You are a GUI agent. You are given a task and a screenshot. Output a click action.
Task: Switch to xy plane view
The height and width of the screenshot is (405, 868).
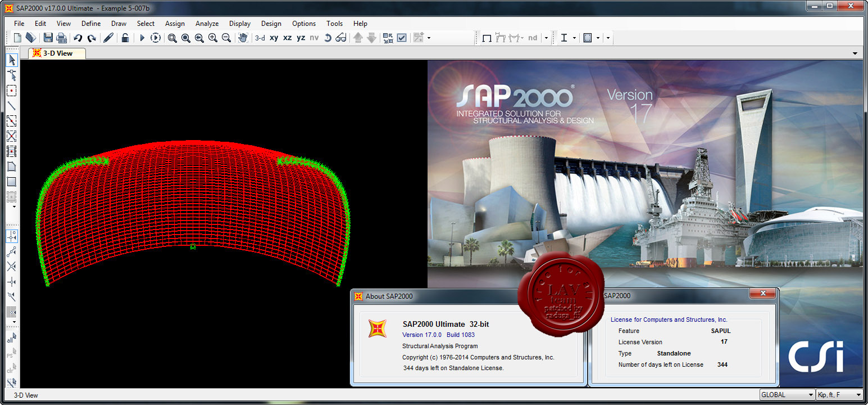[x=274, y=38]
